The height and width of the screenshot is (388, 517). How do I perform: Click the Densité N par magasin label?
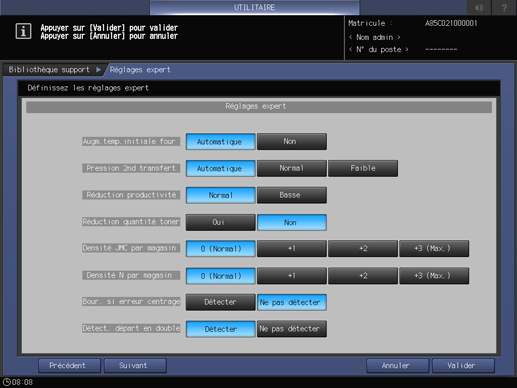pyautogui.click(x=131, y=275)
